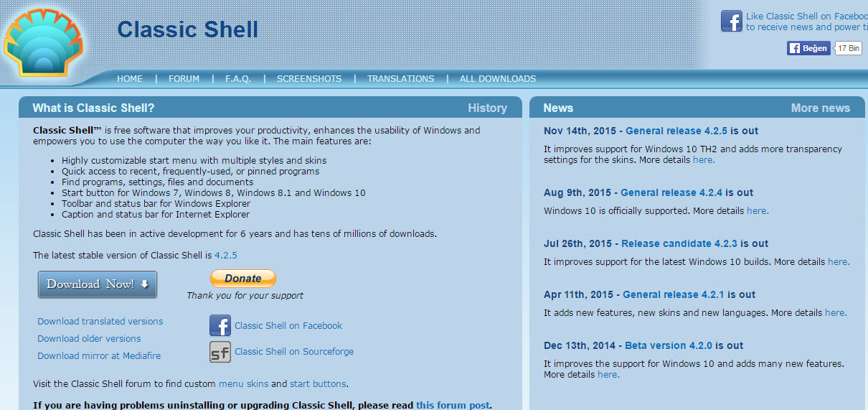
Task: Click the 17 Bin like counter
Action: (x=849, y=48)
